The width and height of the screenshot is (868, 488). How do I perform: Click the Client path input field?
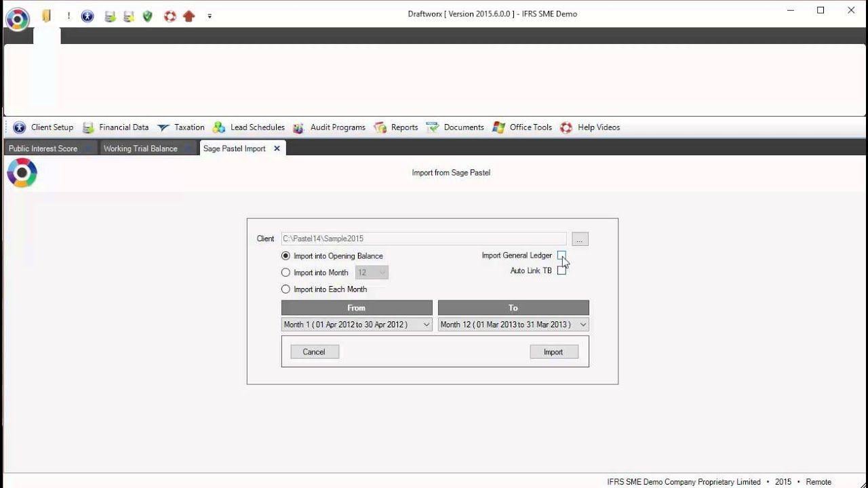[424, 239]
